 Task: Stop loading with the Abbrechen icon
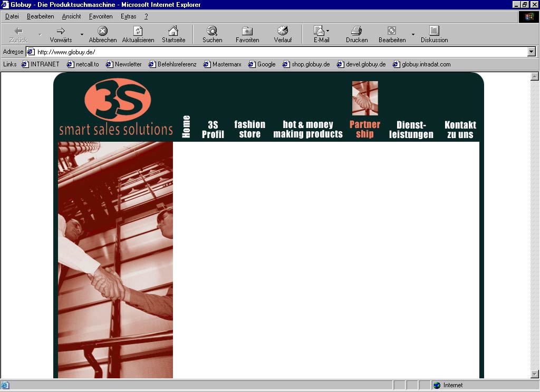click(102, 31)
